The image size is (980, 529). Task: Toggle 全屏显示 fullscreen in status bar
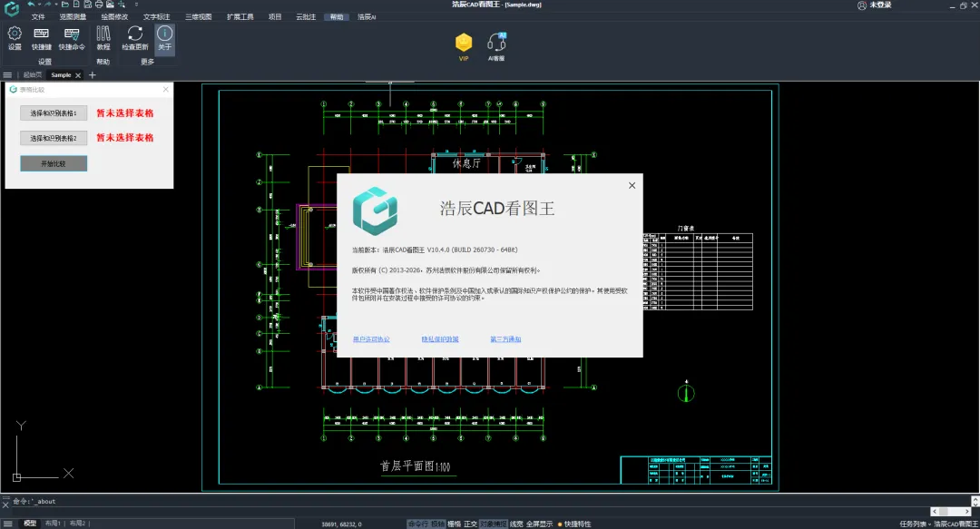pos(539,524)
